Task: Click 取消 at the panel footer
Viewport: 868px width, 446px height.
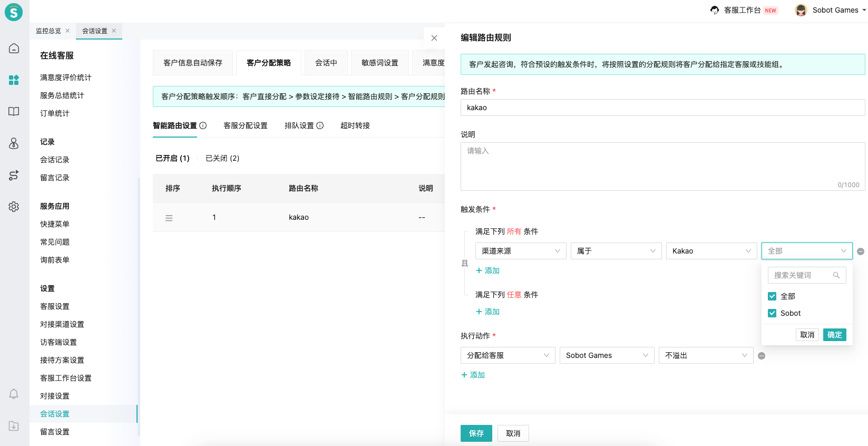Action: 513,433
